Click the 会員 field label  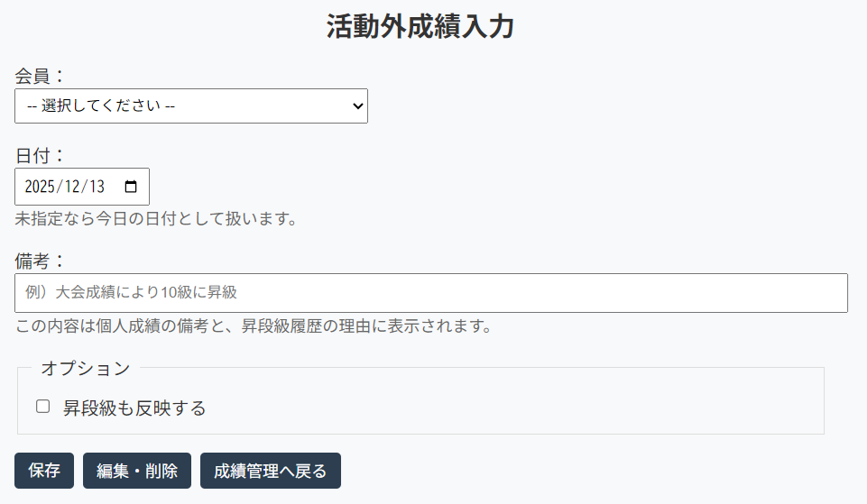coord(40,75)
